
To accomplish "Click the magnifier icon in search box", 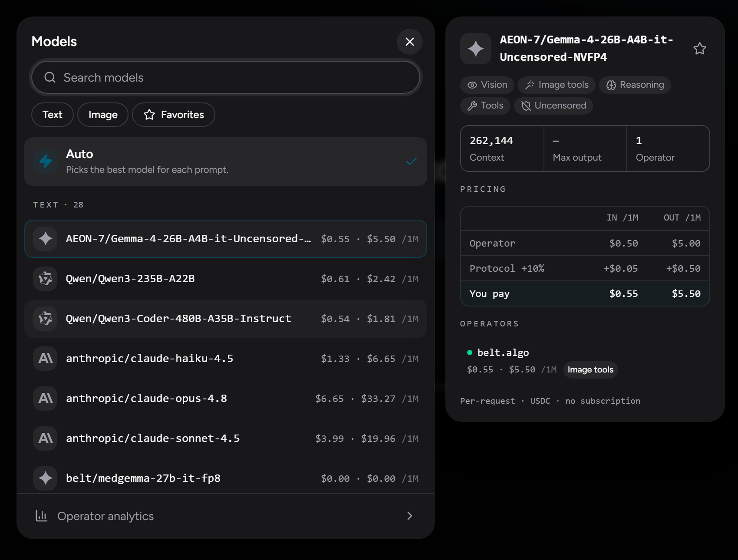I will point(50,77).
